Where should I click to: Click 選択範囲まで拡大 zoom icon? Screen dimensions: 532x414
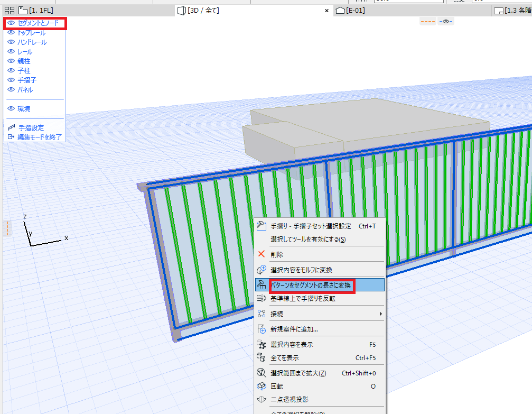point(262,373)
